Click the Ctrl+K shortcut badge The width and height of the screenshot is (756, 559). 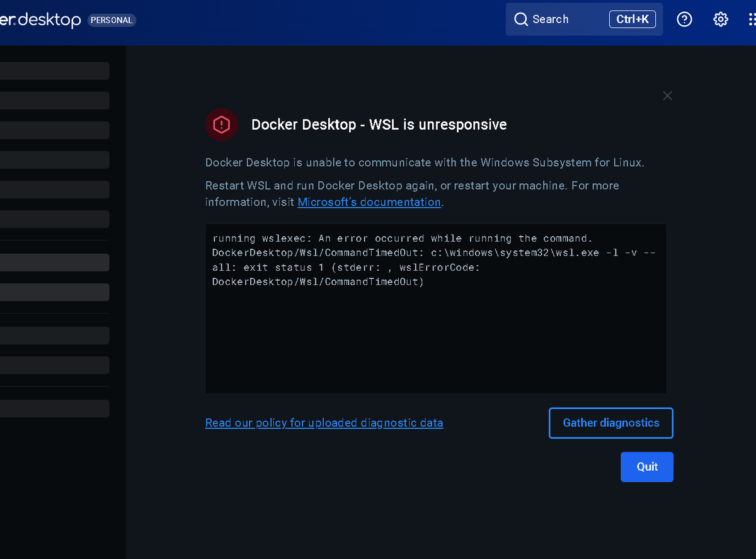(633, 20)
